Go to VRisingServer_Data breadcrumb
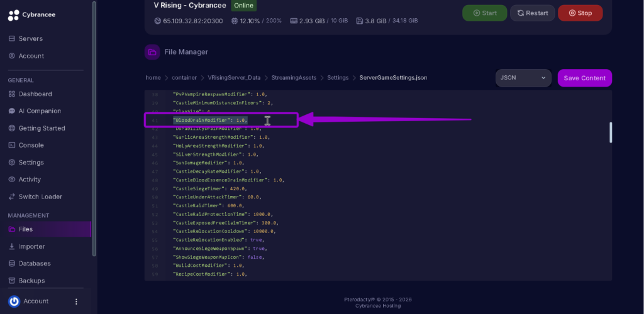644x314 pixels. [234, 77]
